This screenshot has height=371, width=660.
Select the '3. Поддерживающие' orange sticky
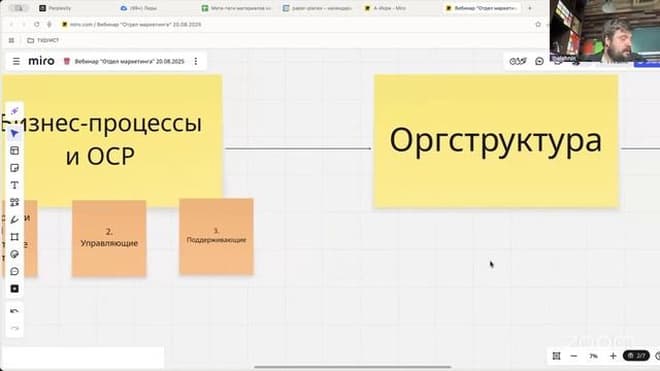(x=216, y=237)
